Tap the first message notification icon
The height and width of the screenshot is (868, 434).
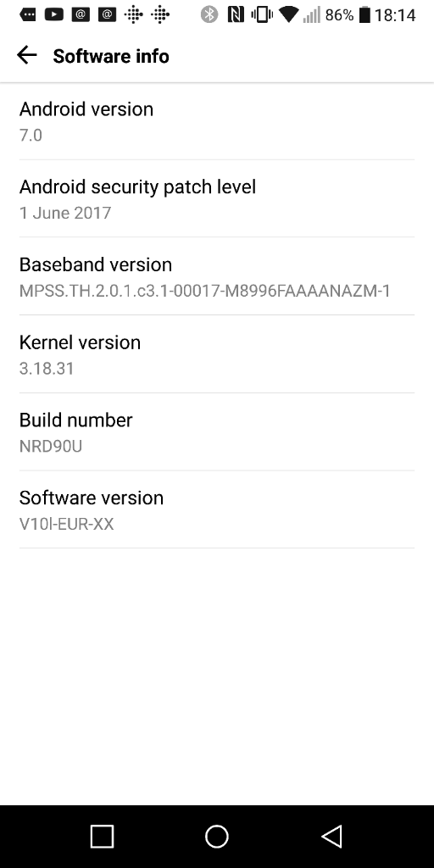[x=27, y=15]
